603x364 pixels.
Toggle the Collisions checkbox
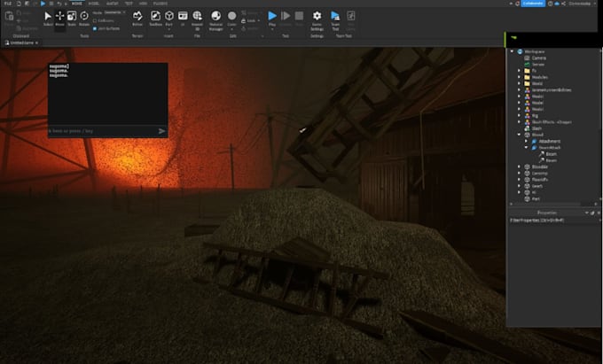click(95, 20)
